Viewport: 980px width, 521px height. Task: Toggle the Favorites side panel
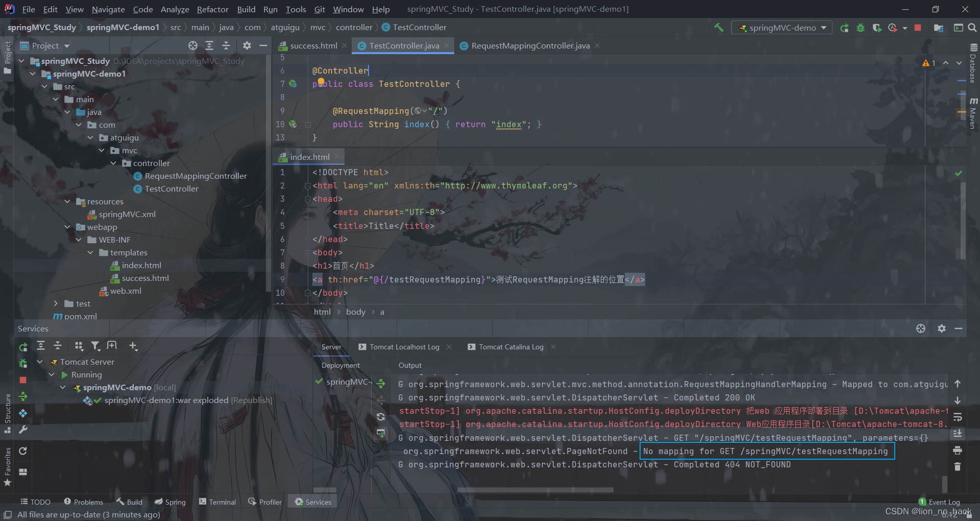coord(7,466)
